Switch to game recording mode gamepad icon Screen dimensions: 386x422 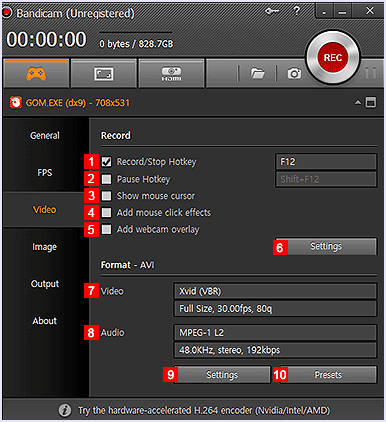tap(36, 74)
